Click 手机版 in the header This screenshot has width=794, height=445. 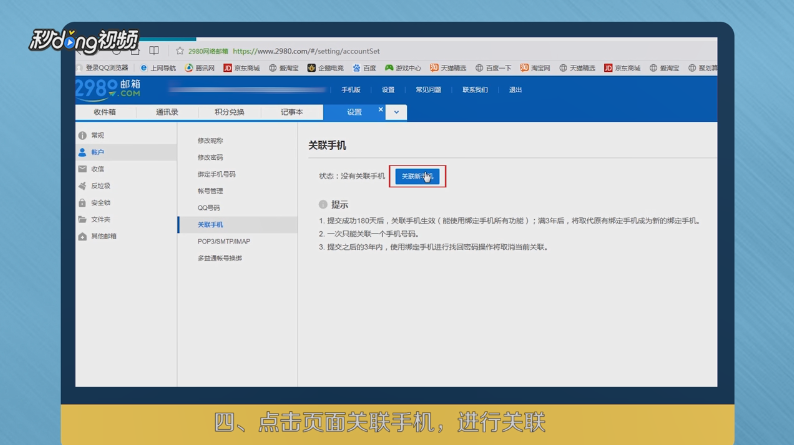click(x=351, y=90)
